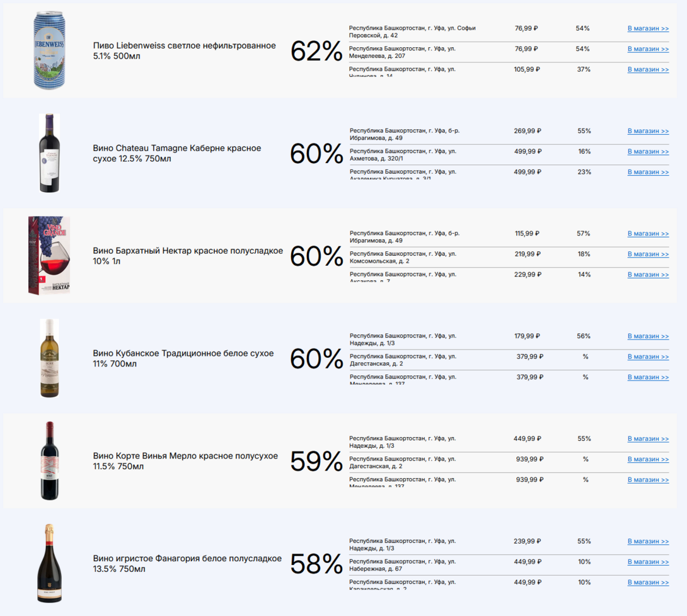Click the Фанагория sparkling wine bottle image
687x616 pixels.
[x=49, y=564]
